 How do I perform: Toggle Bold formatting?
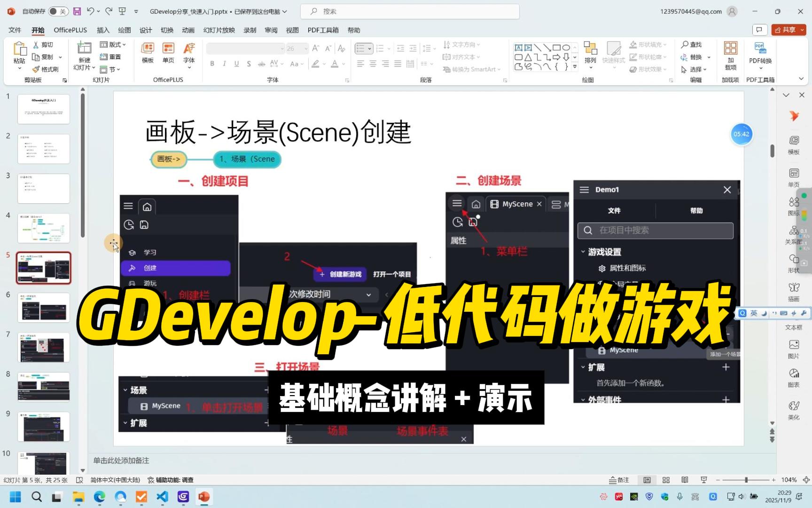pyautogui.click(x=212, y=63)
